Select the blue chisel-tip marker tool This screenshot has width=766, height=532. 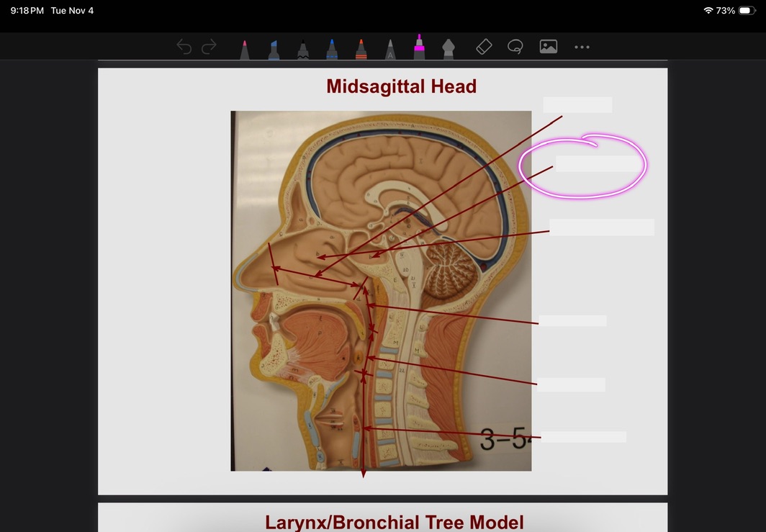(x=274, y=49)
